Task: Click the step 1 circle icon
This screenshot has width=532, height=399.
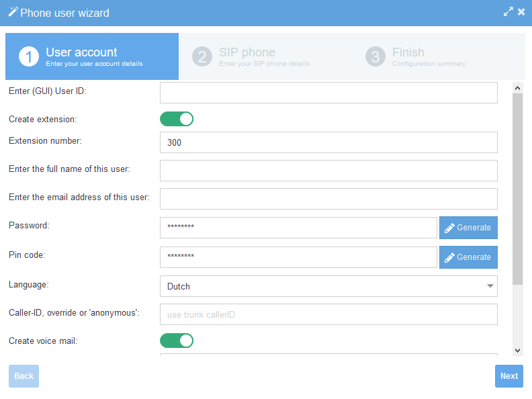Action: click(29, 56)
